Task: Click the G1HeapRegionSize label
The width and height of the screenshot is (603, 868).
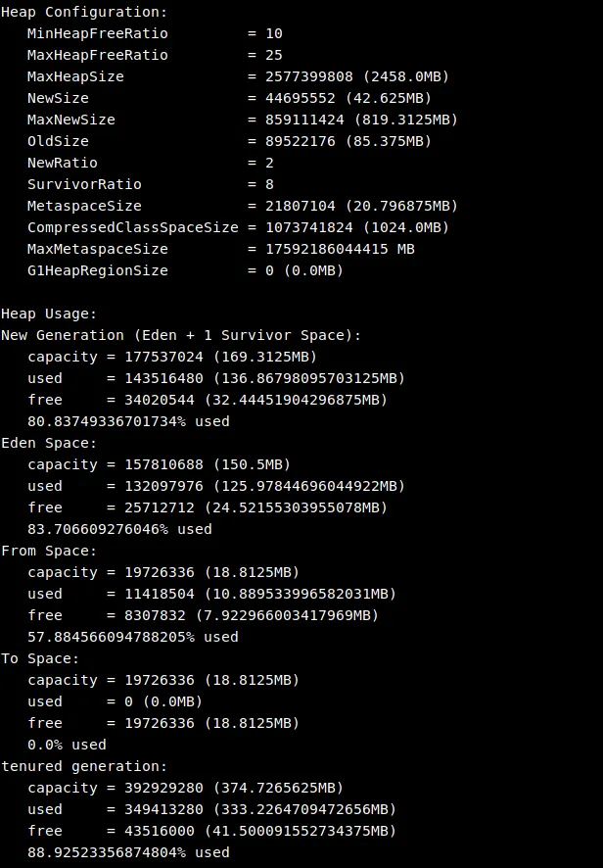Action: click(98, 270)
